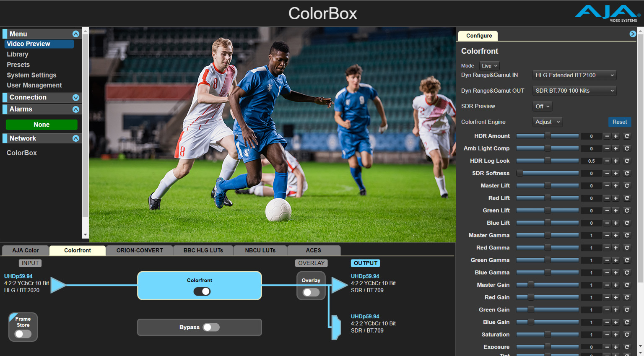Screen dimensions: 644x356
Task: Reset Saturation using its circular arrow icon
Action: [x=627, y=335]
